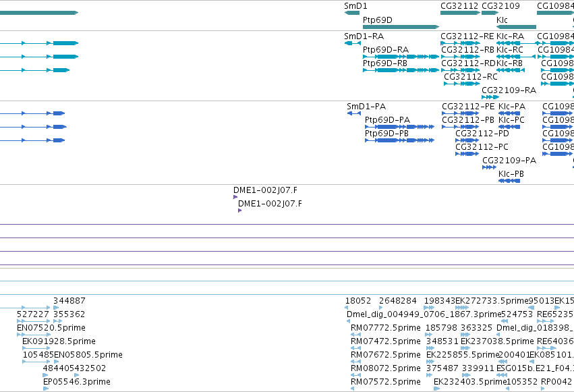Click the Ptp69D gene bar glyph
This screenshot has width=574, height=392.
[401, 27]
